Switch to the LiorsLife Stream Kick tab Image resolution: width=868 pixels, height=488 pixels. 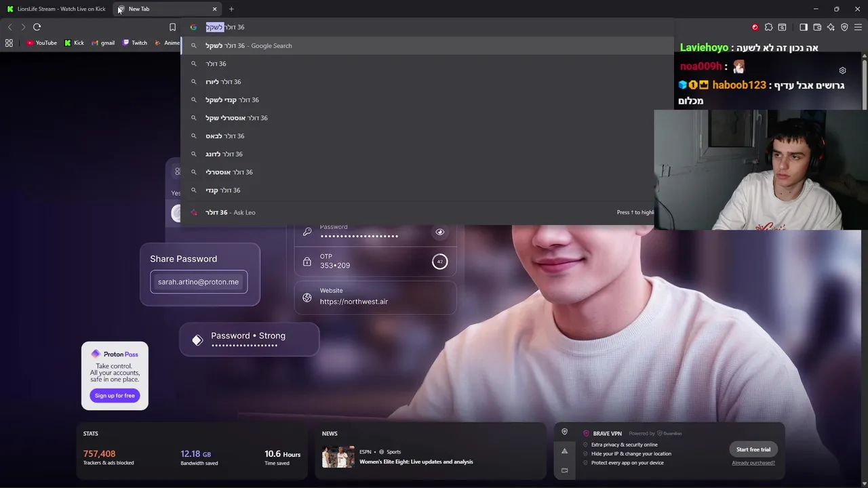56,9
